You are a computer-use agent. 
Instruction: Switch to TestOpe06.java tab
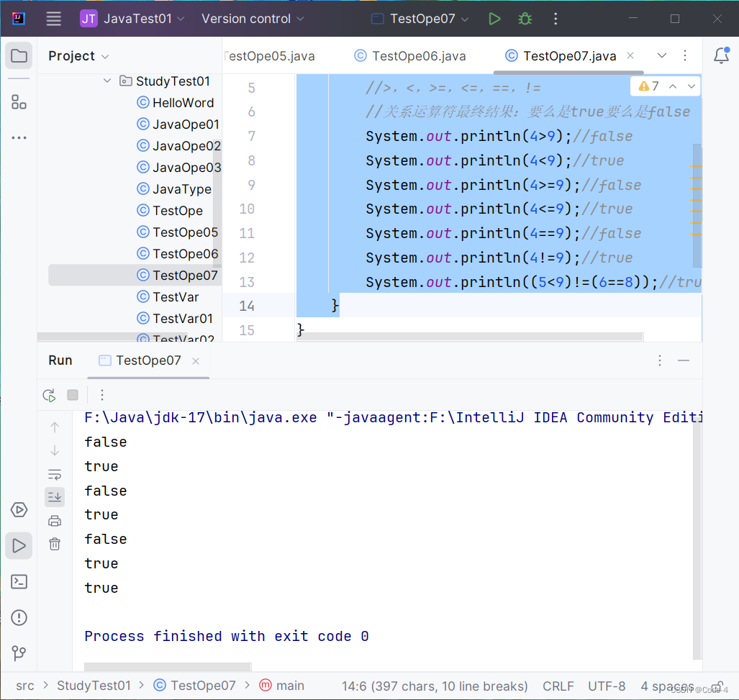[410, 56]
